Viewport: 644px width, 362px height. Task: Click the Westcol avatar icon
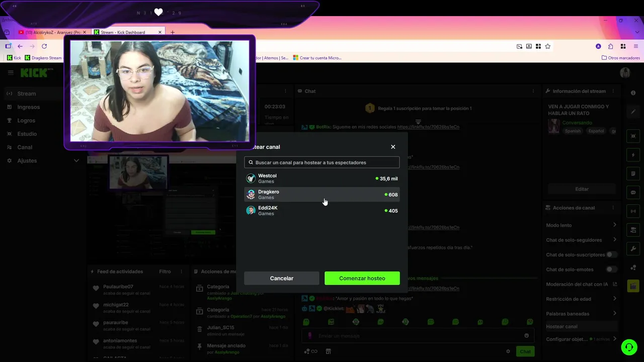click(251, 178)
